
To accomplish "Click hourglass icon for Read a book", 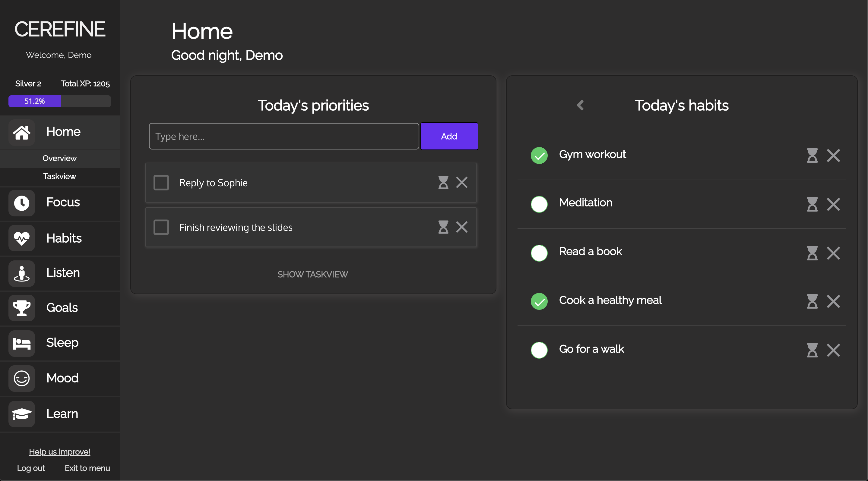I will tap(812, 253).
